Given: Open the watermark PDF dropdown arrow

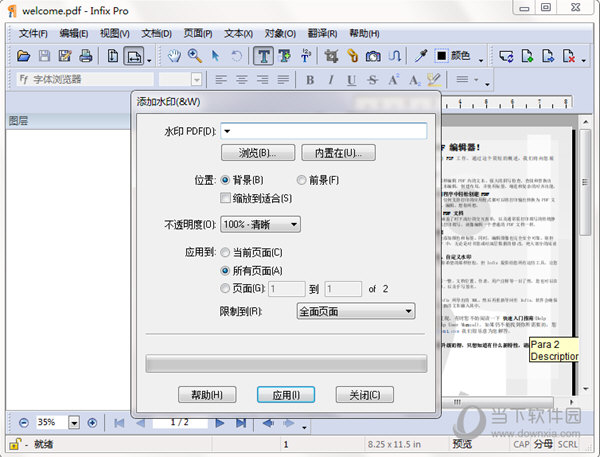Looking at the screenshot, I should [227, 131].
